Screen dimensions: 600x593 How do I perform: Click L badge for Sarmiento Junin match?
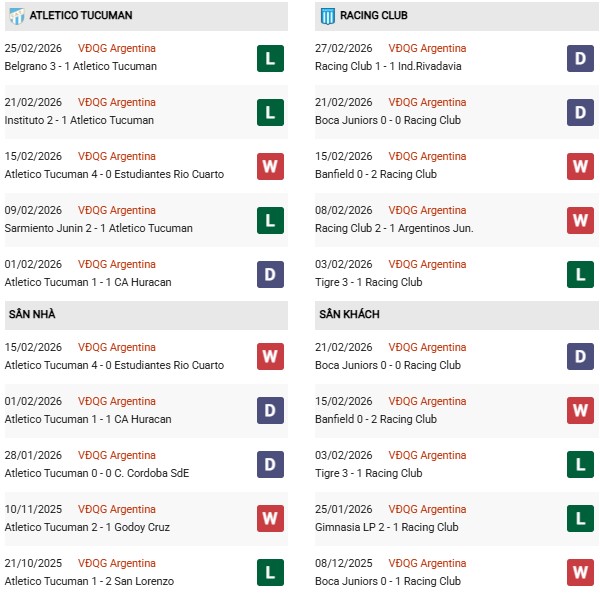[x=270, y=220]
